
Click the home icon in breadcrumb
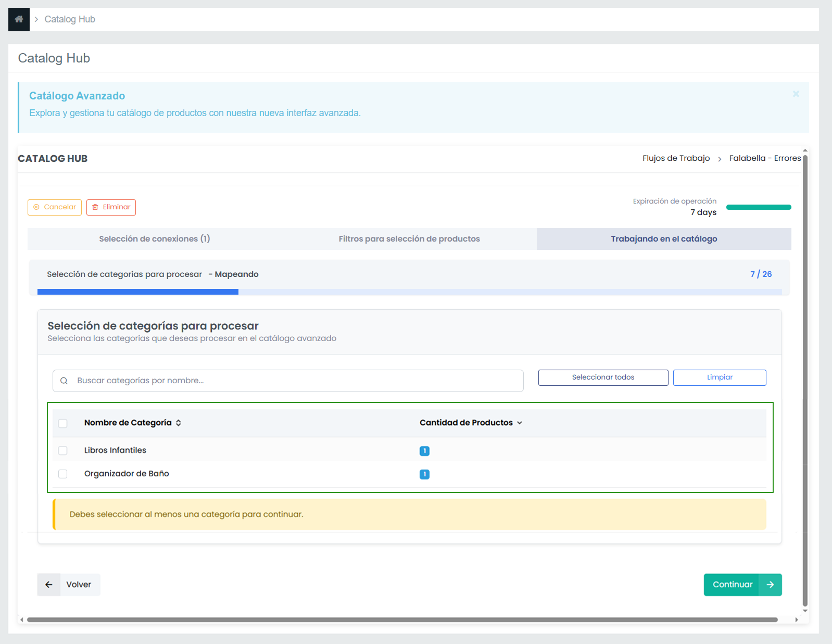click(x=19, y=19)
